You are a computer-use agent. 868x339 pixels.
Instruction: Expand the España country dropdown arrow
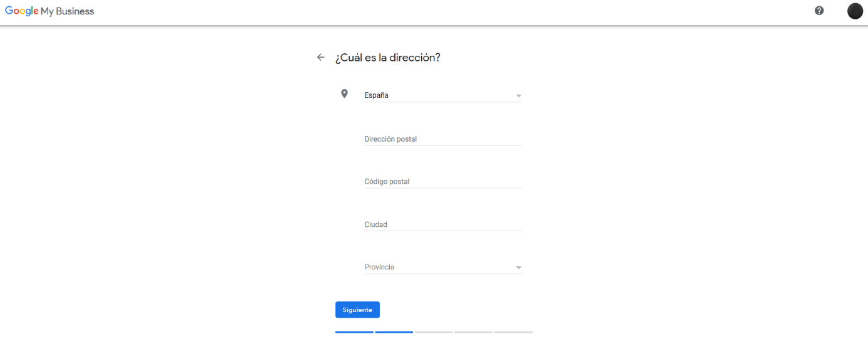[518, 96]
